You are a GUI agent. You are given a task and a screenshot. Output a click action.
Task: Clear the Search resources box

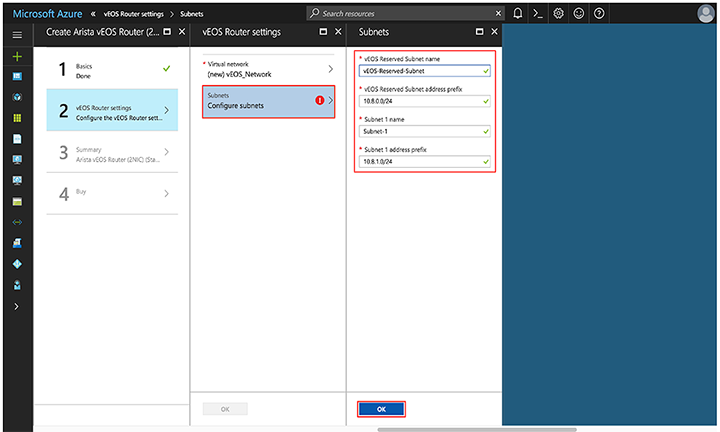pyautogui.click(x=498, y=13)
